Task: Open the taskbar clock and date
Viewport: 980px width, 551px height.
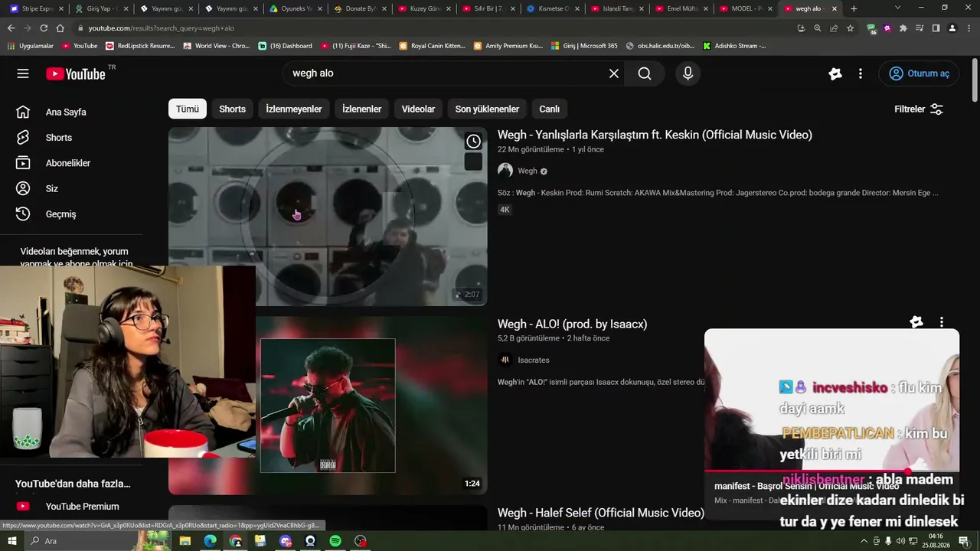Action: pos(935,541)
